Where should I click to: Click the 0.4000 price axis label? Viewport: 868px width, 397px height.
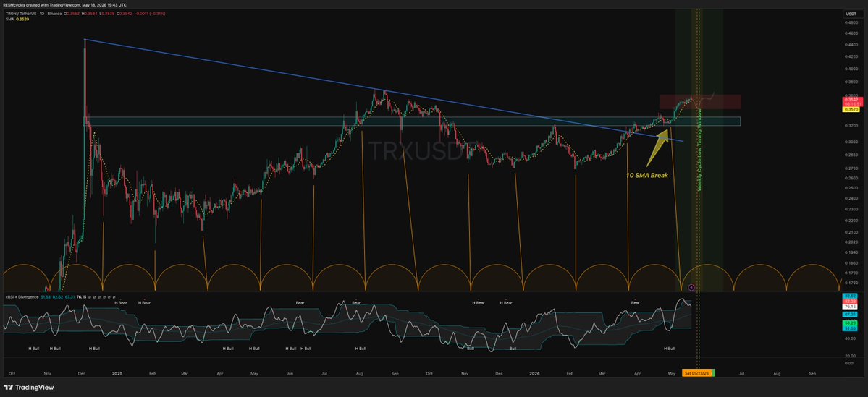850,69
